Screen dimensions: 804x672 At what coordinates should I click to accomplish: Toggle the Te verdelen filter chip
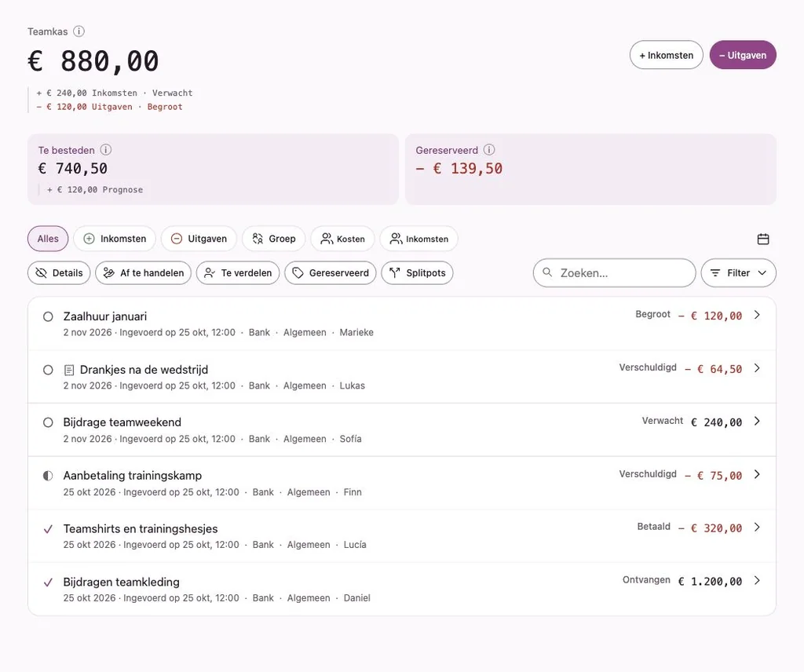(238, 272)
